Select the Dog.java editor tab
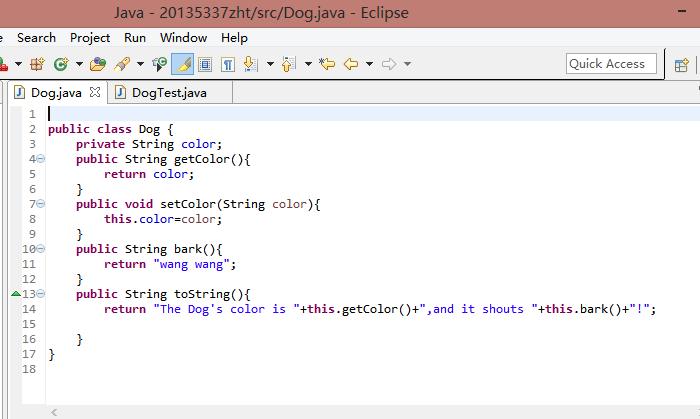Screen dimensions: 700x419 pyautogui.click(x=56, y=93)
